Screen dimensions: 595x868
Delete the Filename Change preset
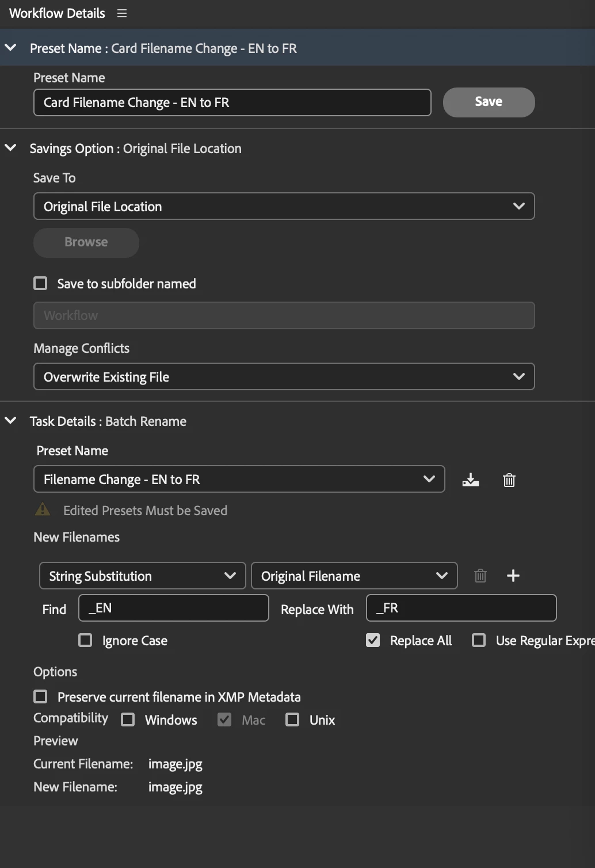(509, 479)
